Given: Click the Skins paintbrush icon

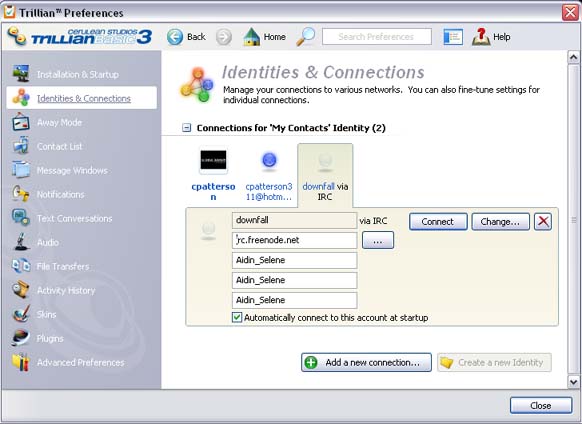Looking at the screenshot, I should (21, 314).
